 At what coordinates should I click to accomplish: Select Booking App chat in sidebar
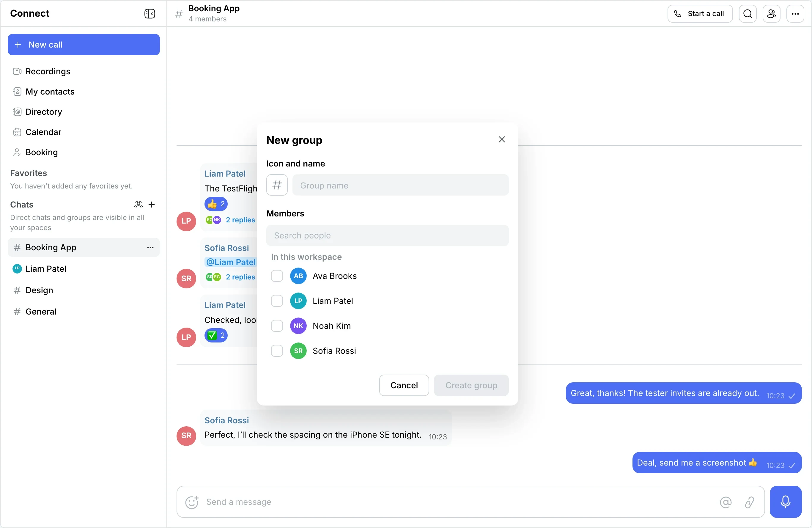coord(84,247)
